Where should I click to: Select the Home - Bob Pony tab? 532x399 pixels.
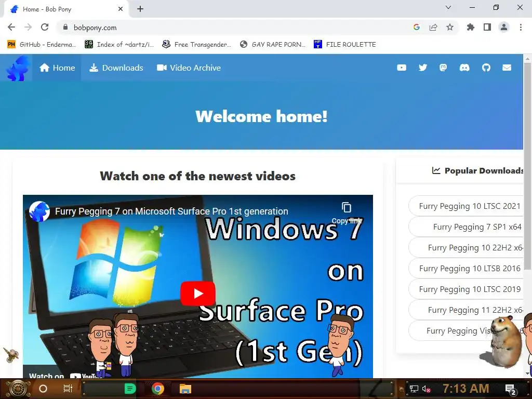(66, 9)
